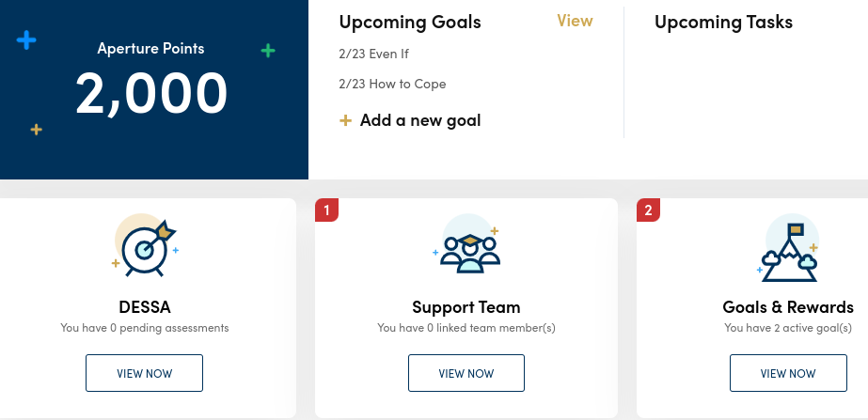Image resolution: width=868 pixels, height=420 pixels.
Task: Click the Goals & Rewards mountain flag icon
Action: click(x=788, y=249)
